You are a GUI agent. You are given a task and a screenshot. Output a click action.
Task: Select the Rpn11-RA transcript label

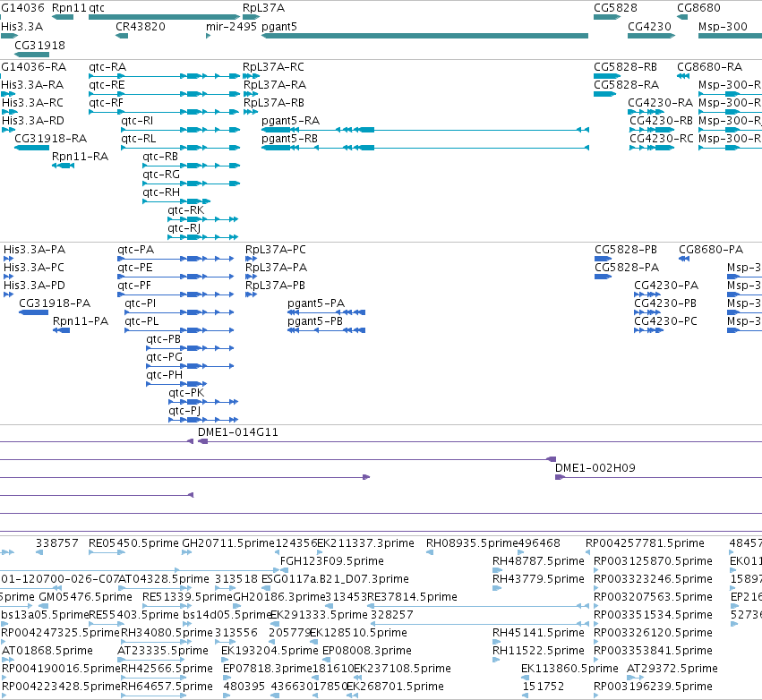81,157
